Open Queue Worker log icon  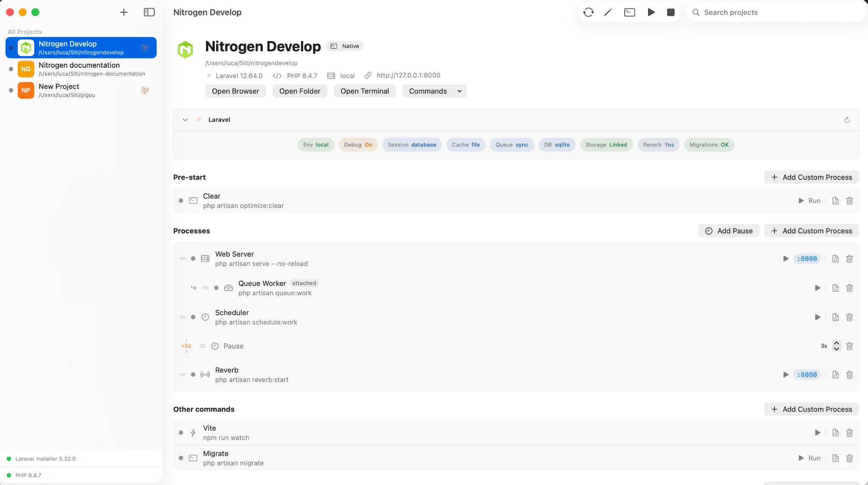click(835, 288)
